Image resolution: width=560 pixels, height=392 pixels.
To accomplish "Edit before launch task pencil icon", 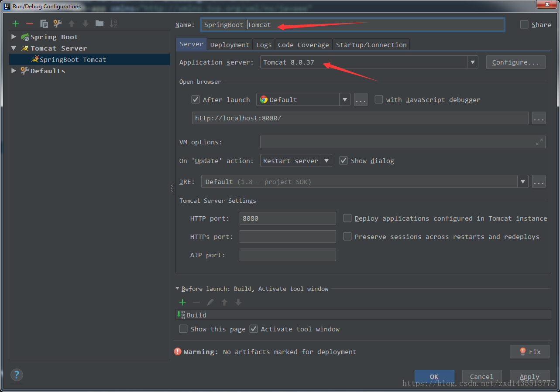I will (210, 302).
